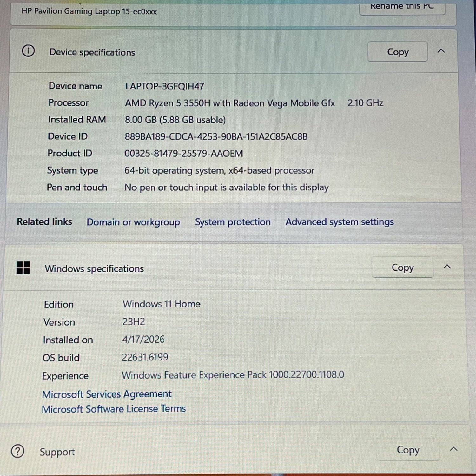Copy the Support information
The height and width of the screenshot is (476, 476).
[408, 450]
